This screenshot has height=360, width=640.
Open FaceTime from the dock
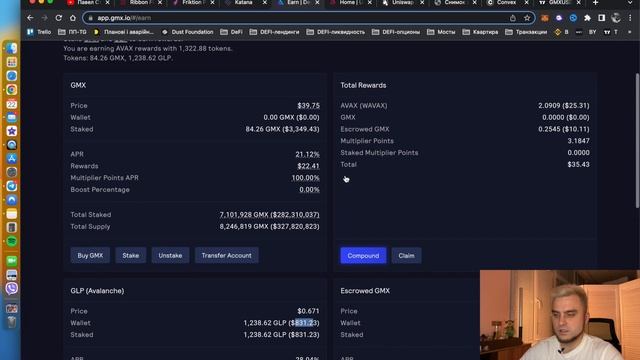click(x=11, y=261)
